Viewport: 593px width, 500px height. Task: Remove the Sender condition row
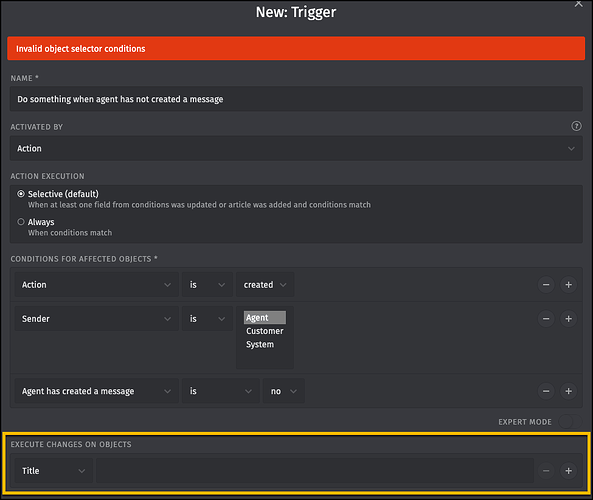[x=546, y=318]
